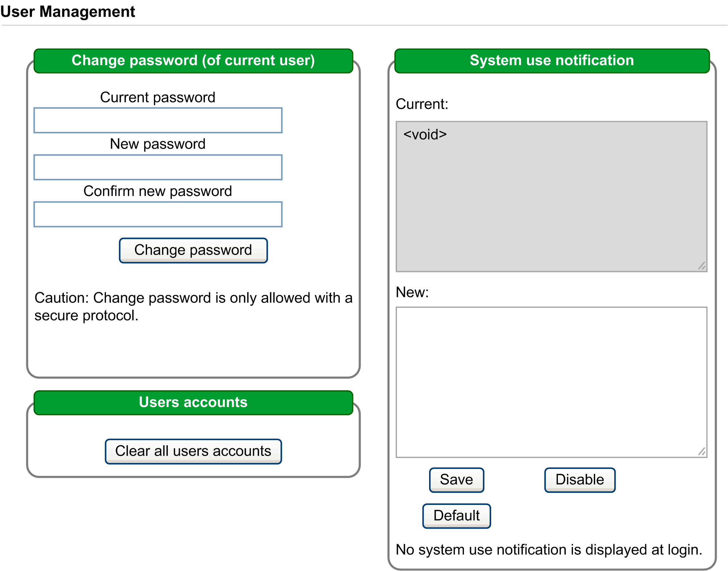Click Clear all users accounts button
Screen dimensions: 728x571
pyautogui.click(x=193, y=451)
